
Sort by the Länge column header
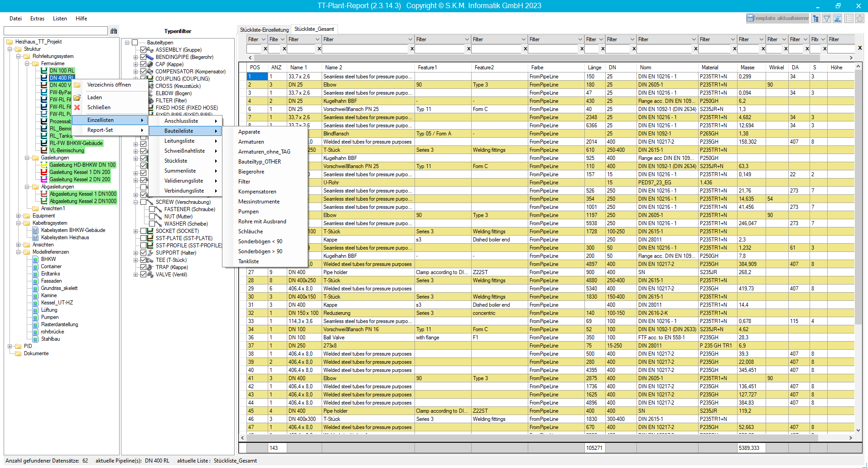tap(595, 68)
